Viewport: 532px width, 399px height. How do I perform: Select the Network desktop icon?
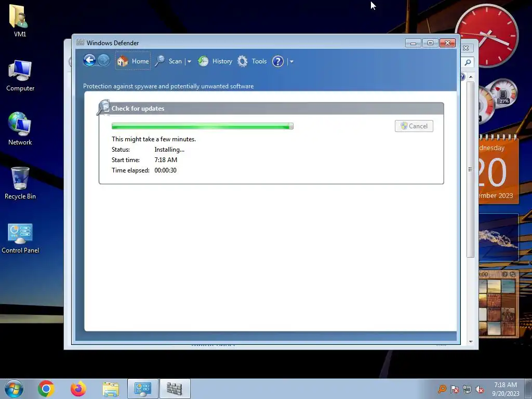click(x=20, y=129)
